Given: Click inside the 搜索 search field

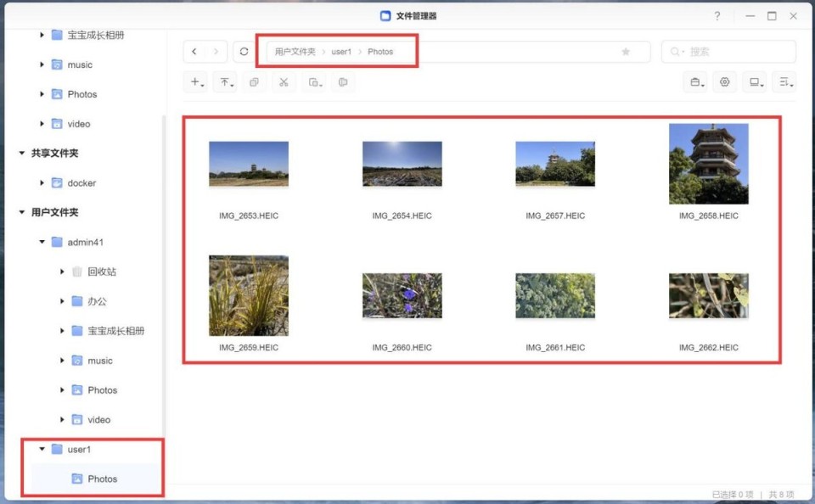Looking at the screenshot, I should [x=728, y=52].
